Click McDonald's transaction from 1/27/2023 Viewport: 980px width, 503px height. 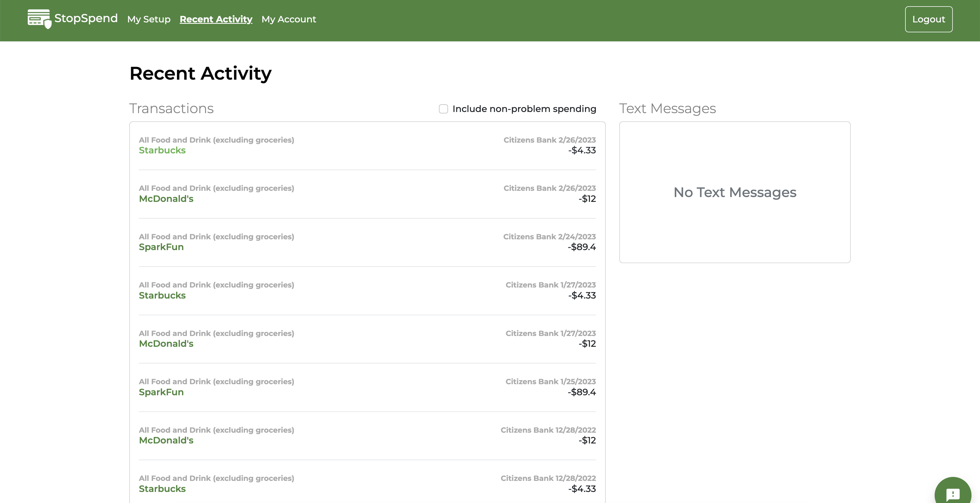[x=166, y=344]
